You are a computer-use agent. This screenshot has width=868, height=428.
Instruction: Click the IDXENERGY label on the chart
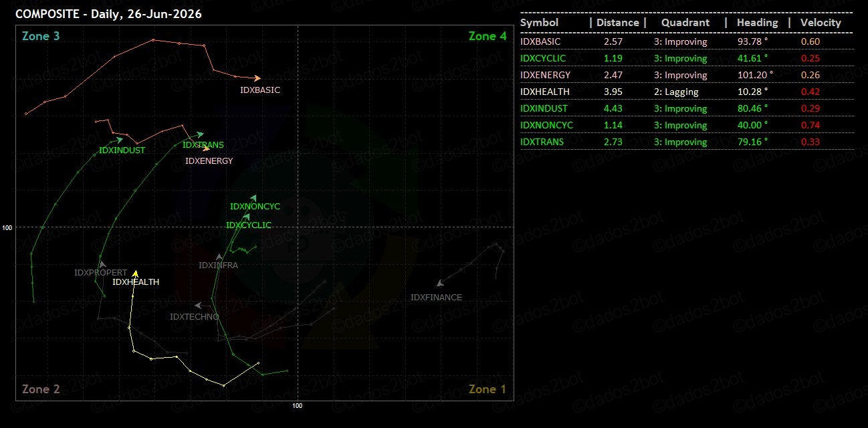tap(209, 161)
